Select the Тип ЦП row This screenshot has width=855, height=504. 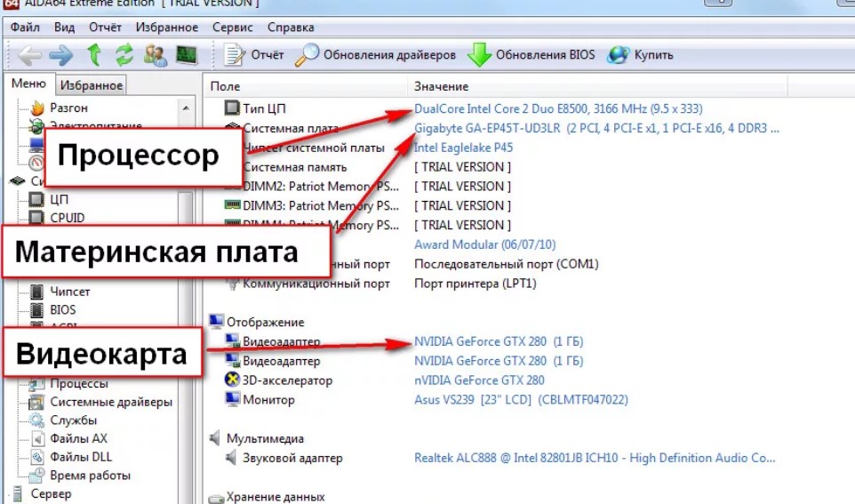(x=264, y=108)
